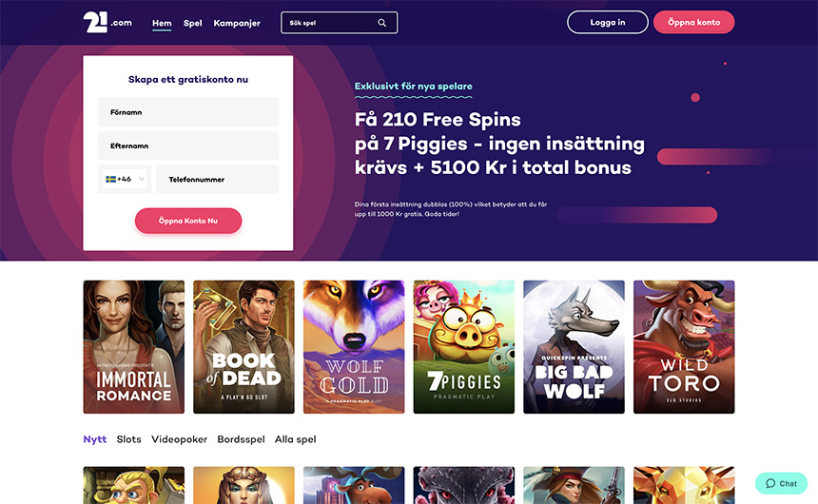Click the Telefonnummer field
The width and height of the screenshot is (818, 504).
(x=218, y=179)
